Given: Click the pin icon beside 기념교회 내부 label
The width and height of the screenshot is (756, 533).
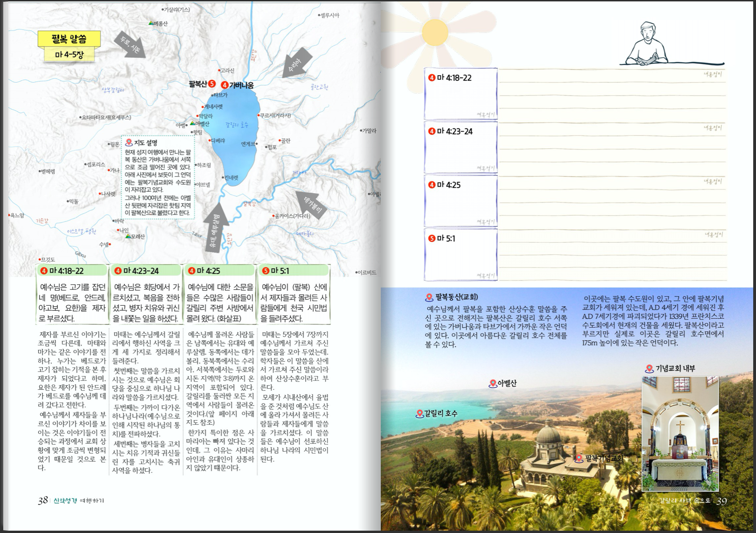Looking at the screenshot, I should pos(649,369).
